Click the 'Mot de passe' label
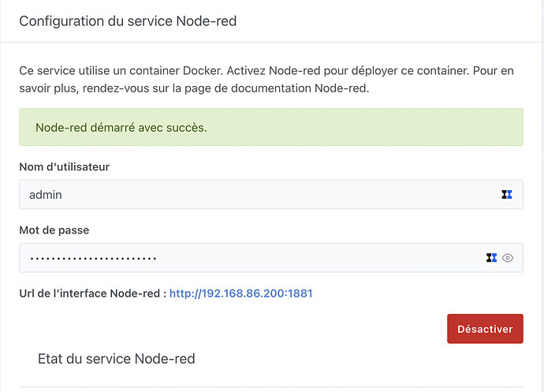 pyautogui.click(x=54, y=230)
